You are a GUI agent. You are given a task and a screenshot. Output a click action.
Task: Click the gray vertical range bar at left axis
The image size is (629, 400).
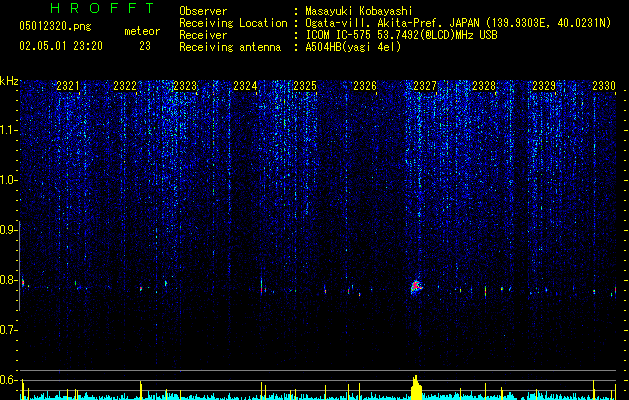point(20,266)
